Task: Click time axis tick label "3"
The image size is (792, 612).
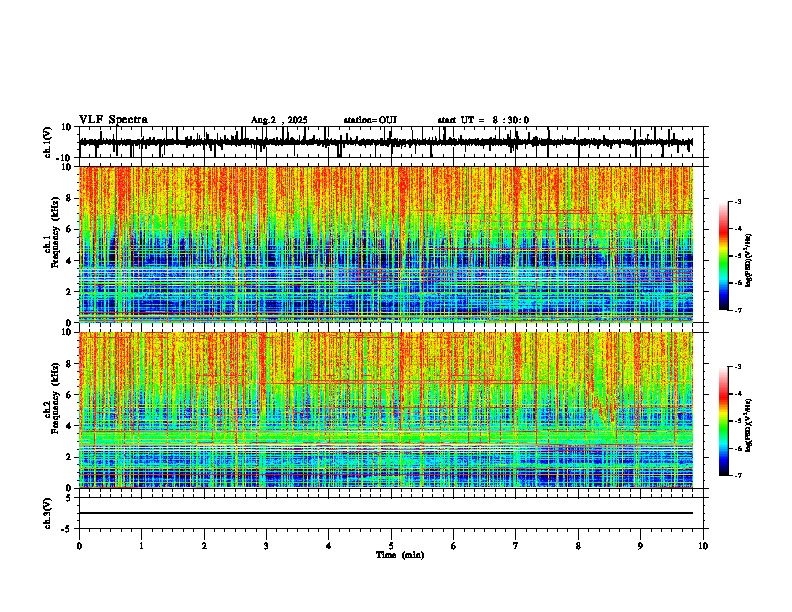Action: (266, 546)
